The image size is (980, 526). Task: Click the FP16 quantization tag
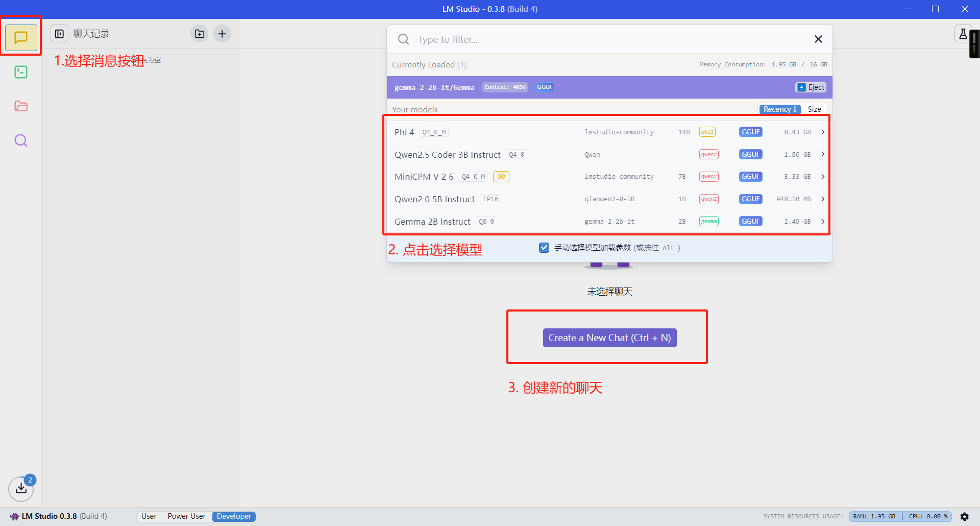pyautogui.click(x=491, y=199)
